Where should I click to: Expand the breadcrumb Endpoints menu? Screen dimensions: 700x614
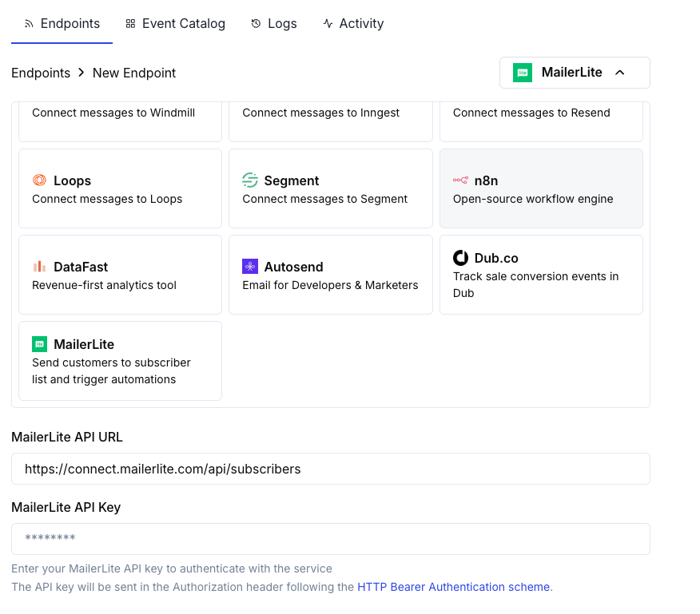point(41,73)
